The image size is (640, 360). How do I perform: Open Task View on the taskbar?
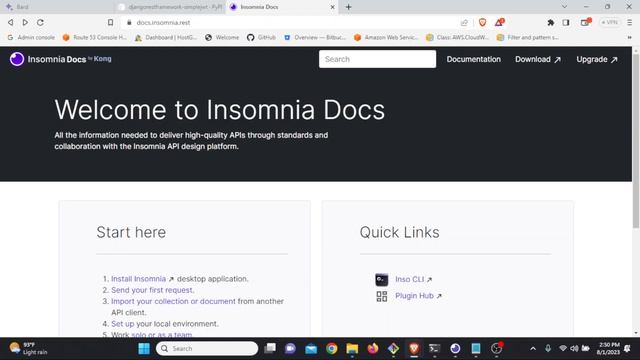[x=270, y=348]
